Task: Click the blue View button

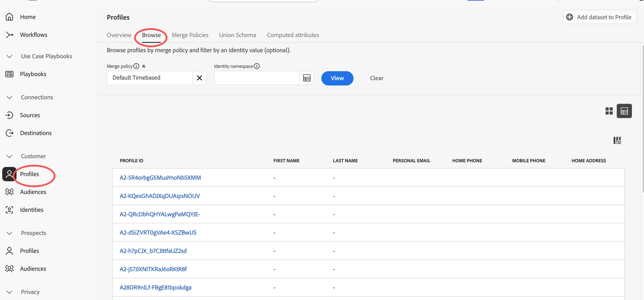Action: pyautogui.click(x=337, y=78)
